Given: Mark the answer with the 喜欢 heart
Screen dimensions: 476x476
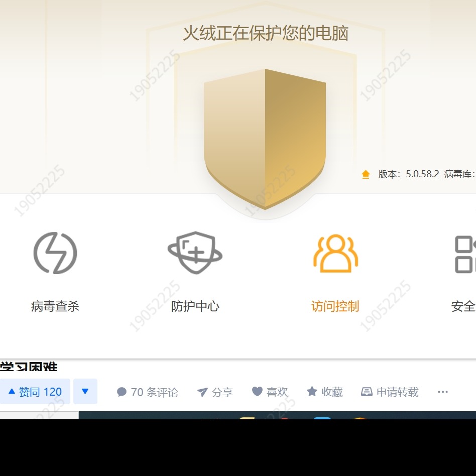Looking at the screenshot, I should pyautogui.click(x=270, y=392).
